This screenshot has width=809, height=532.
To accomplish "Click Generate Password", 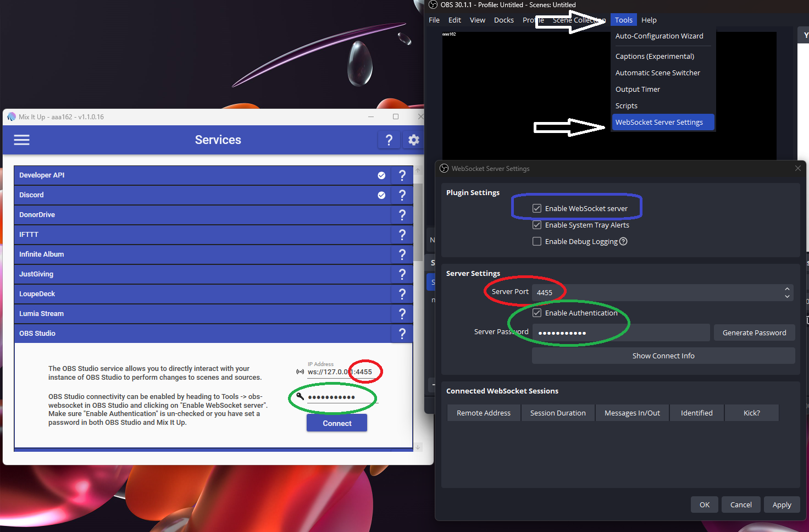I will pyautogui.click(x=754, y=332).
